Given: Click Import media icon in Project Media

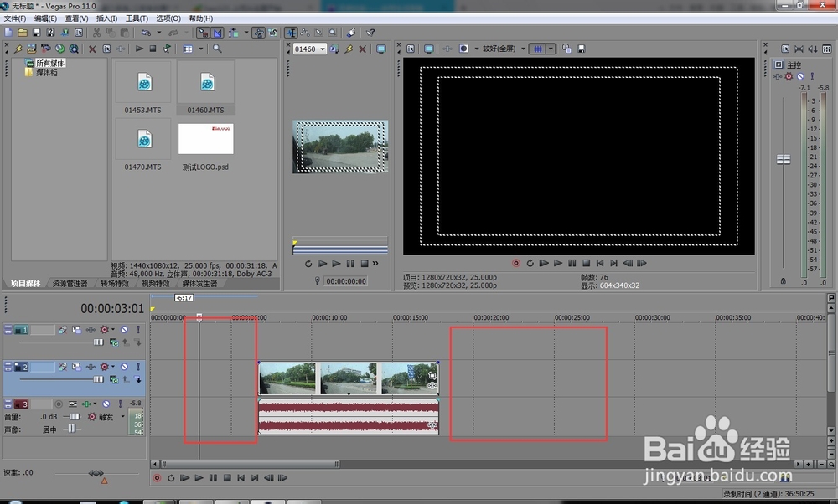Looking at the screenshot, I should tap(32, 49).
